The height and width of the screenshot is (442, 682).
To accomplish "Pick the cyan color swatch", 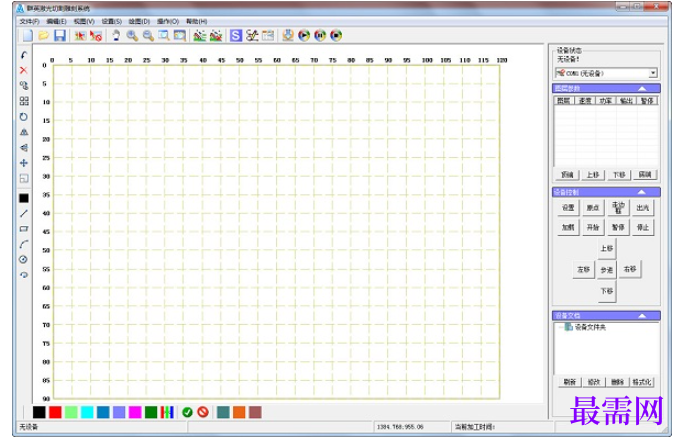I will click(87, 412).
